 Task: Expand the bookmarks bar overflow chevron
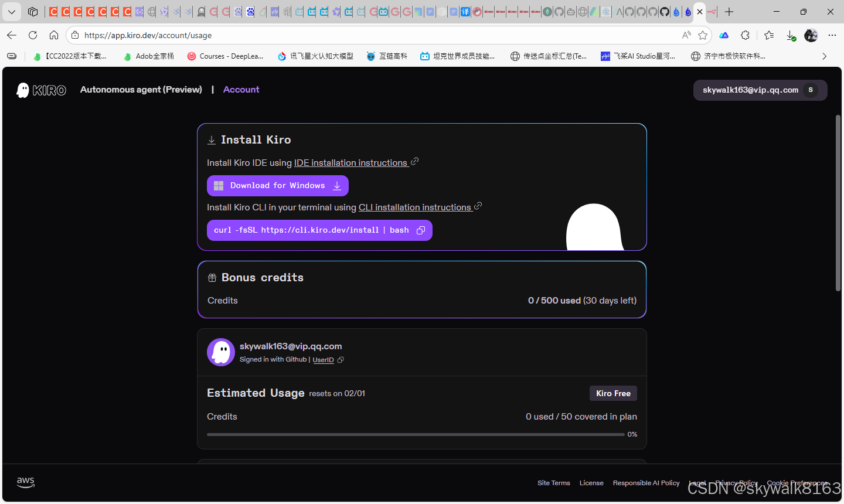click(824, 56)
